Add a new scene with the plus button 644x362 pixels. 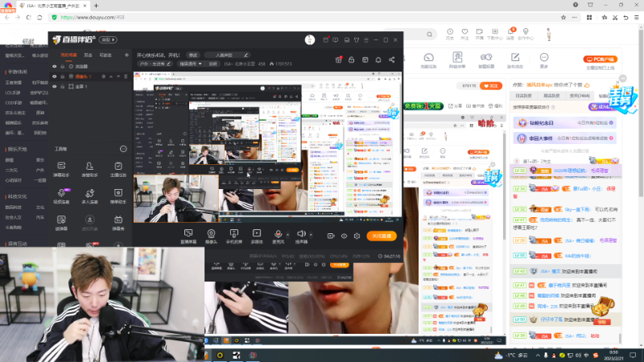point(126,55)
